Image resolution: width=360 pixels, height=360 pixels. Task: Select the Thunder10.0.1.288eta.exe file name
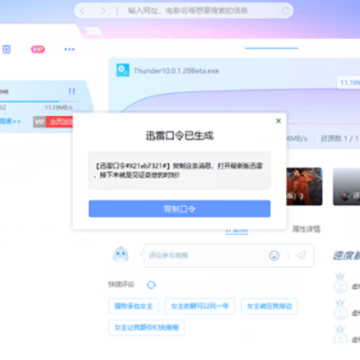(176, 71)
